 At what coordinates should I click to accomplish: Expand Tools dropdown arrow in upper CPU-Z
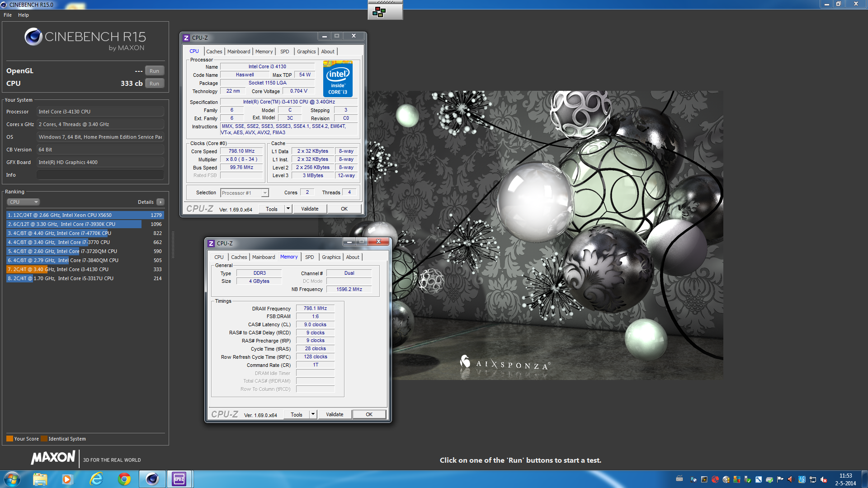(288, 209)
